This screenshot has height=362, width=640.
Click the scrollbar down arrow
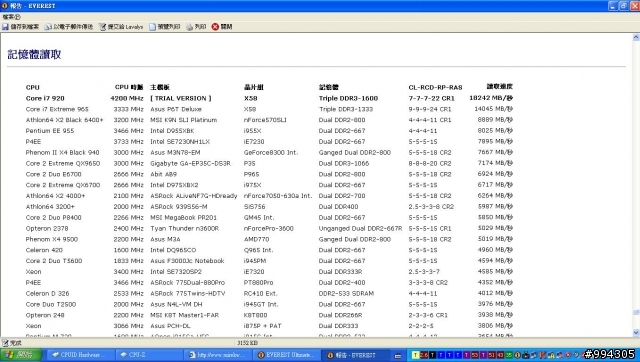click(636, 333)
